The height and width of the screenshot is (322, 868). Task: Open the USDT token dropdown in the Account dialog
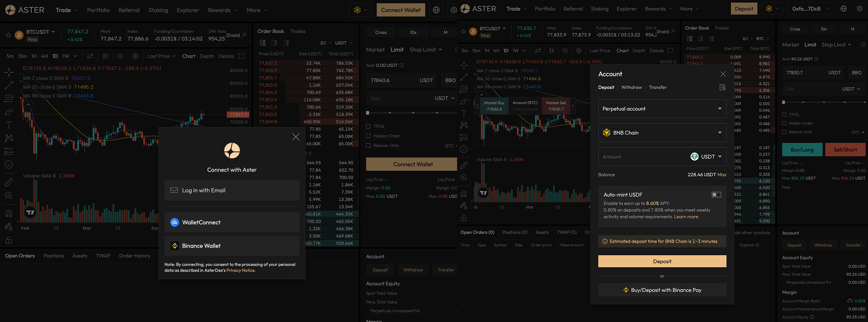(707, 157)
